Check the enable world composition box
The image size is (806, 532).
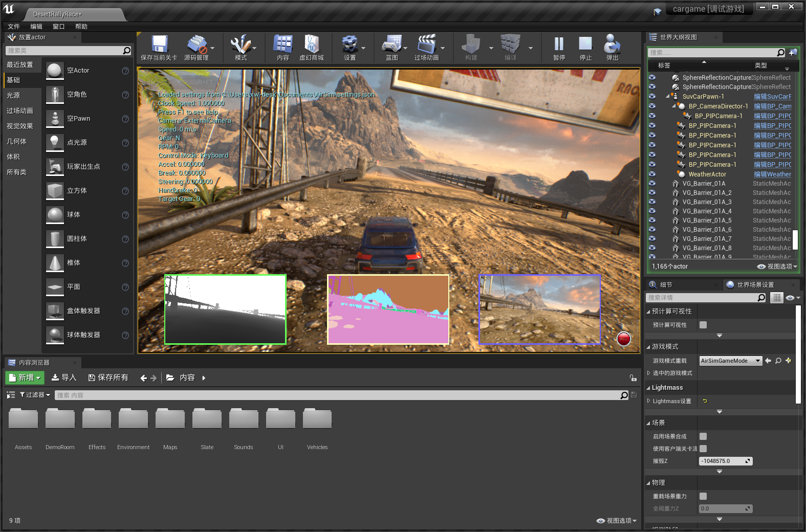pos(703,436)
